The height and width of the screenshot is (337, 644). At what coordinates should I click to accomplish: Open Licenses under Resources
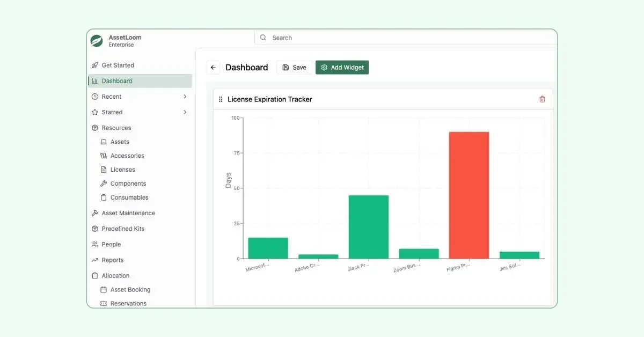[122, 170]
